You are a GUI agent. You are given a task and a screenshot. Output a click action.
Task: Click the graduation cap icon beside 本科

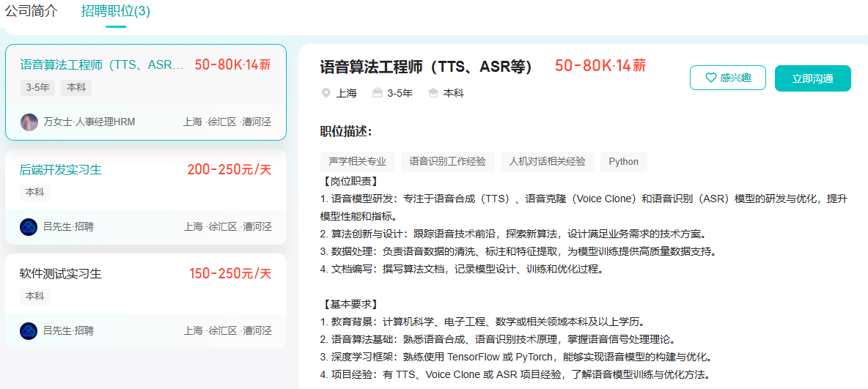click(x=433, y=93)
